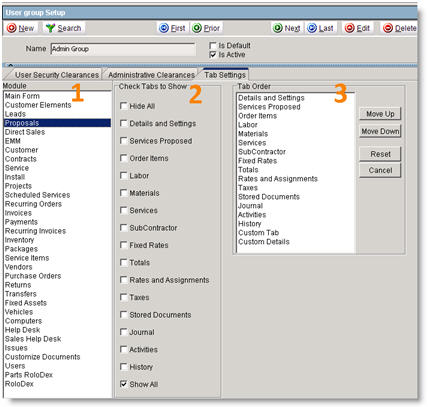Click the Delete record icon

[x=388, y=28]
